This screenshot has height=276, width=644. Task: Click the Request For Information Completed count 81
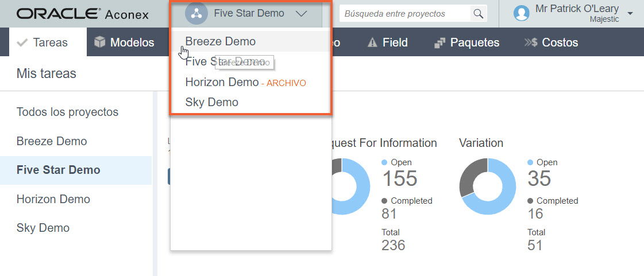(390, 213)
